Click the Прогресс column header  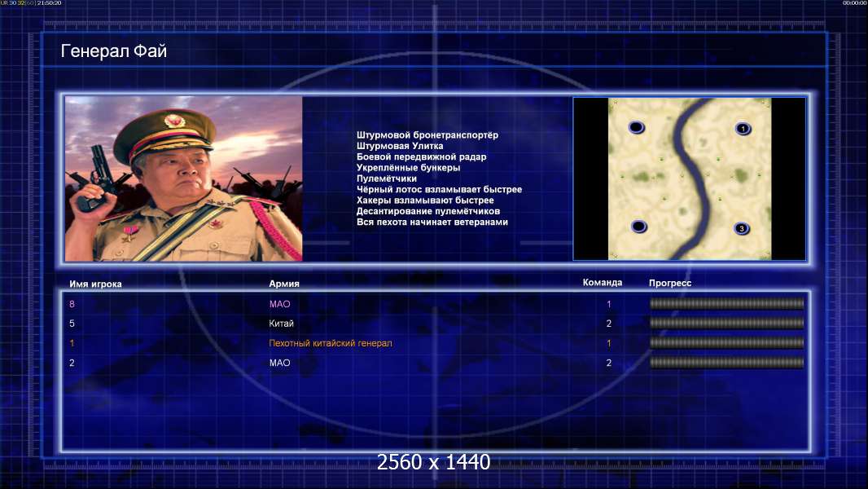click(x=670, y=283)
